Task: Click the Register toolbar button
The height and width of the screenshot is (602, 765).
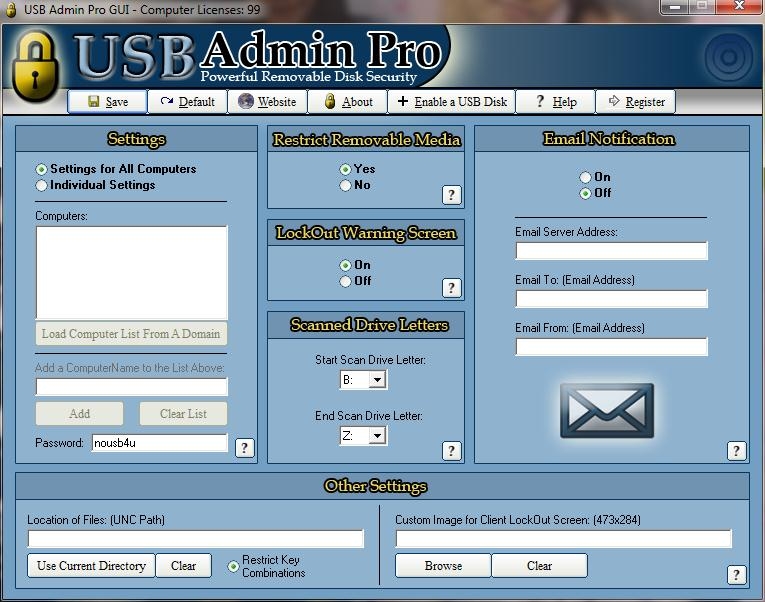Action: [636, 101]
